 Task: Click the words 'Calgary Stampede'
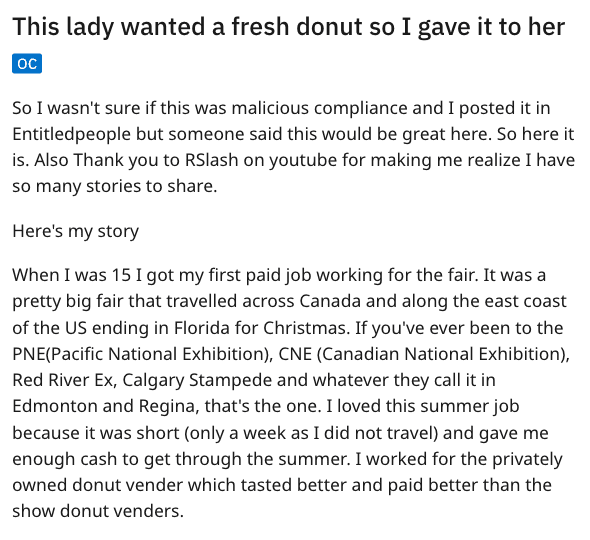click(x=197, y=380)
